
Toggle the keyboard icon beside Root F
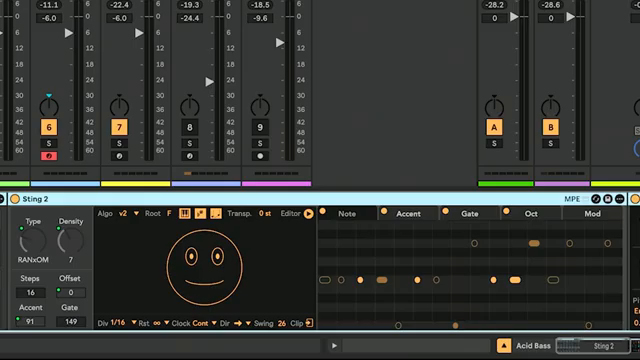point(184,213)
